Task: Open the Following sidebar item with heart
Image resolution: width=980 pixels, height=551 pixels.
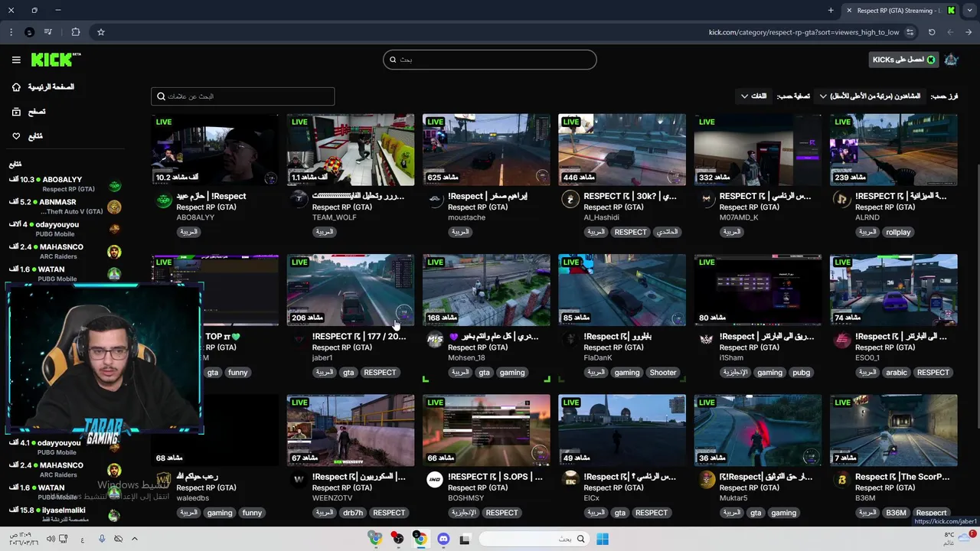Action: [28, 136]
